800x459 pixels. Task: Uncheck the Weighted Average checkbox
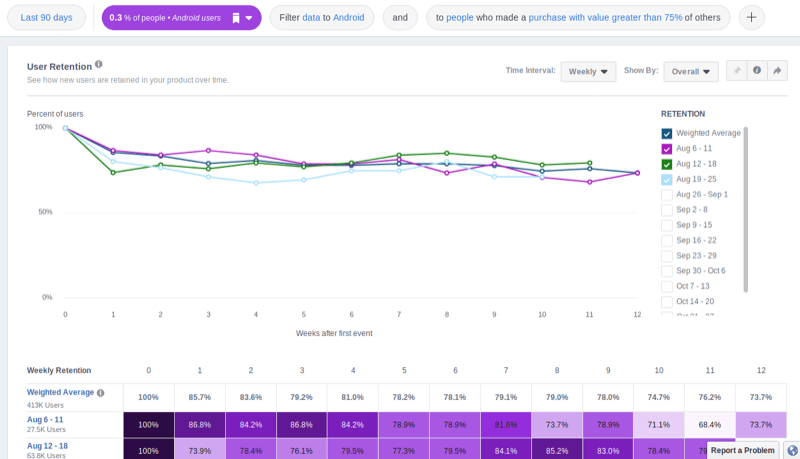[667, 133]
